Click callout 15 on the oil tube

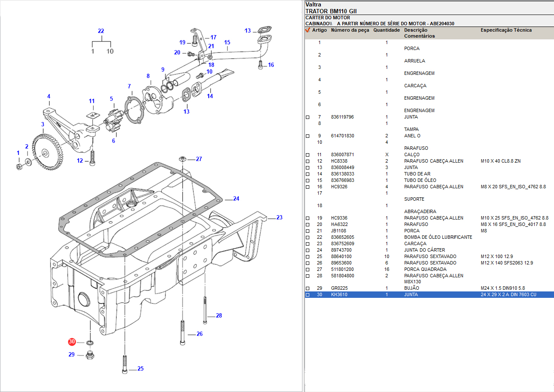[x=227, y=42]
